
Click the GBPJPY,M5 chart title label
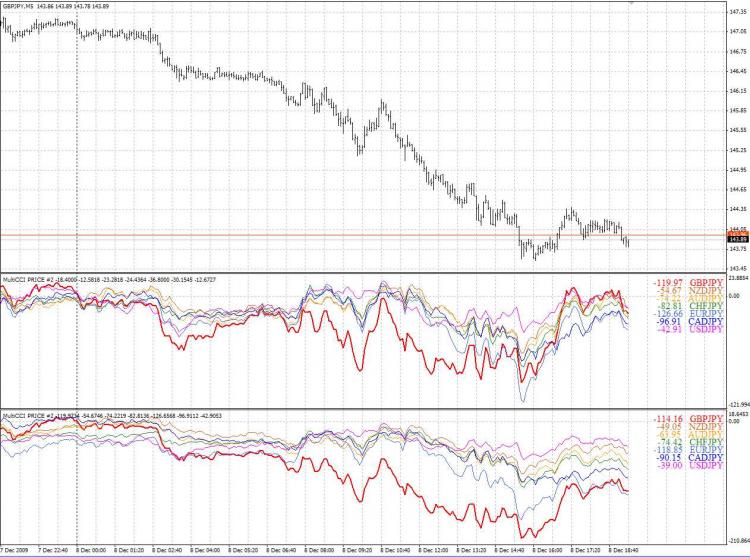point(20,8)
